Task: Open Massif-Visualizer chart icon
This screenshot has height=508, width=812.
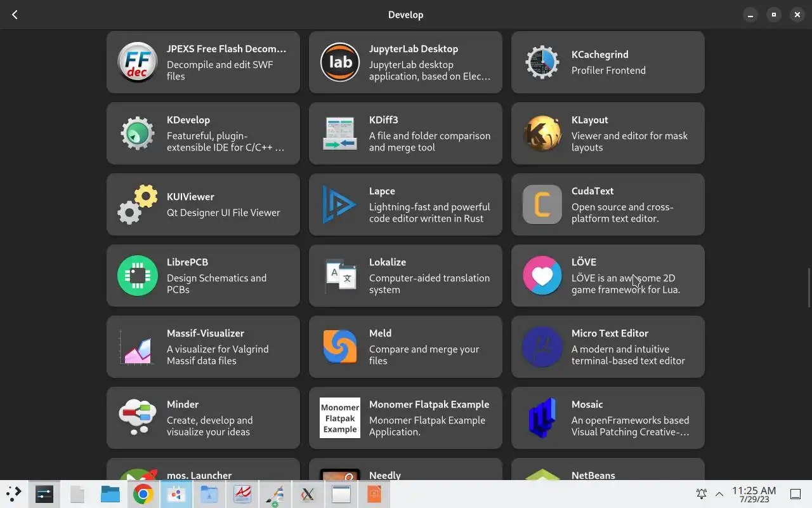Action: click(138, 347)
